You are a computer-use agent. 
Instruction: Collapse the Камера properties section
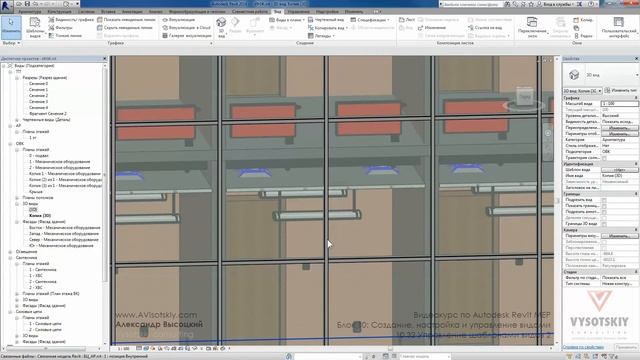pos(636,230)
